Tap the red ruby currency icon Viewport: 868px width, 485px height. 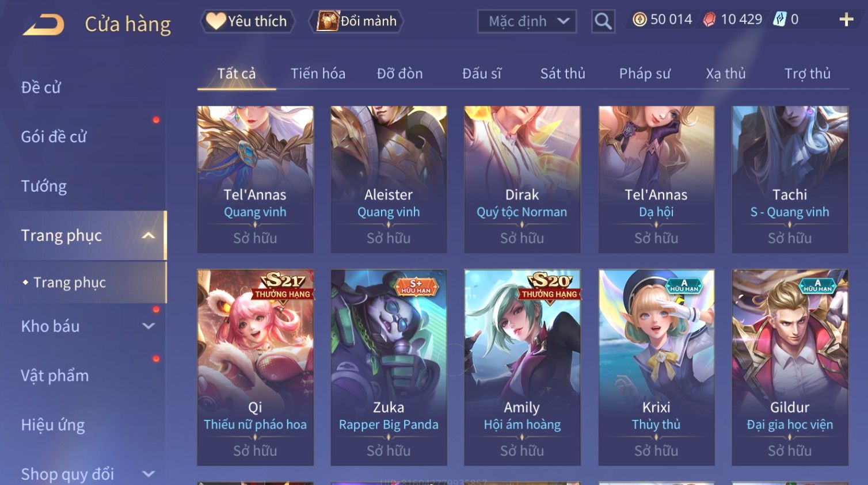709,20
